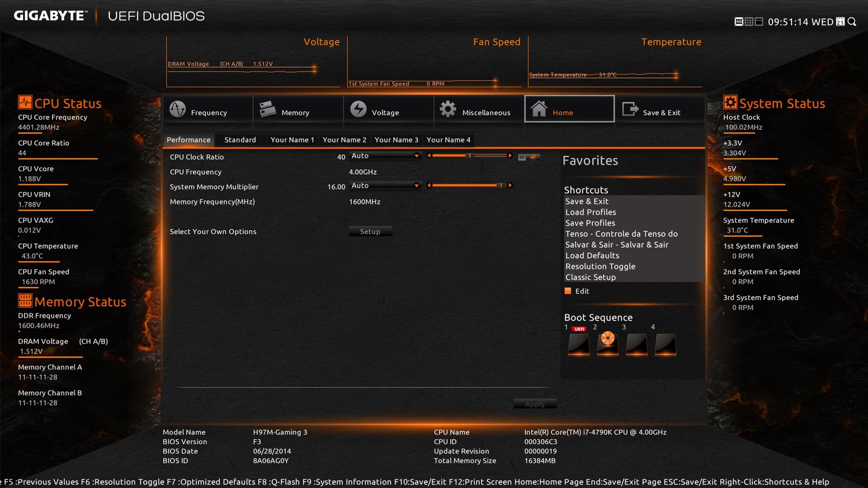Click the CPU Temperature 43.0°C reading

pyautogui.click(x=32, y=256)
